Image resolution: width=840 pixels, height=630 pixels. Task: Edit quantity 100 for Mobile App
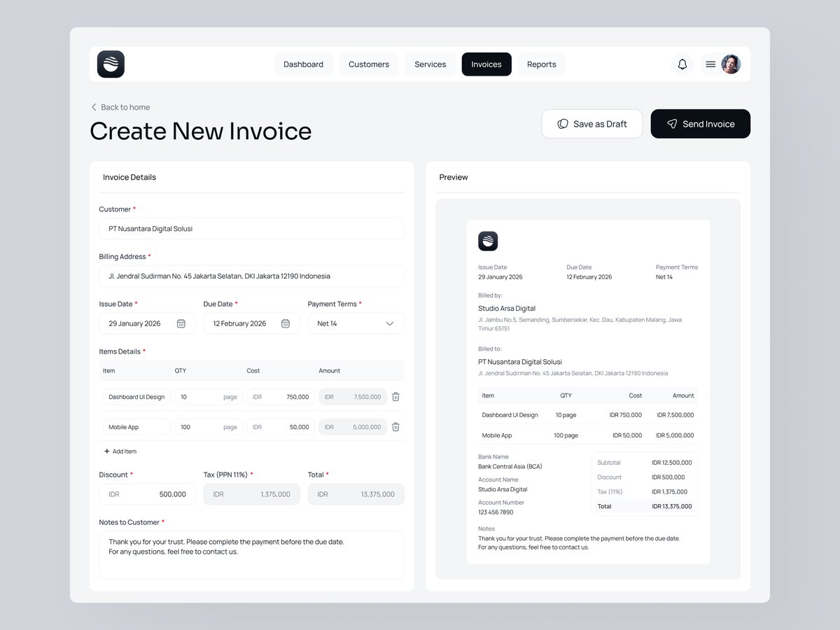pos(209,427)
